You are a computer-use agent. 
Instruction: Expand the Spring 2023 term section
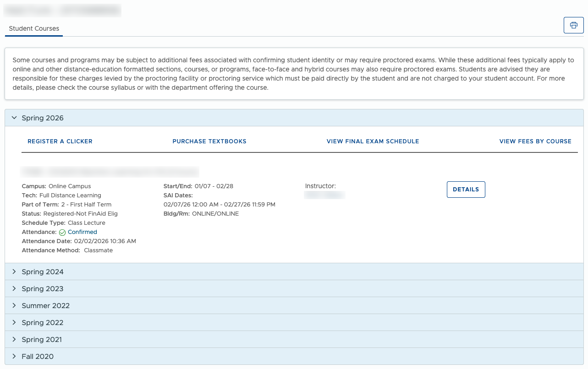click(x=43, y=289)
